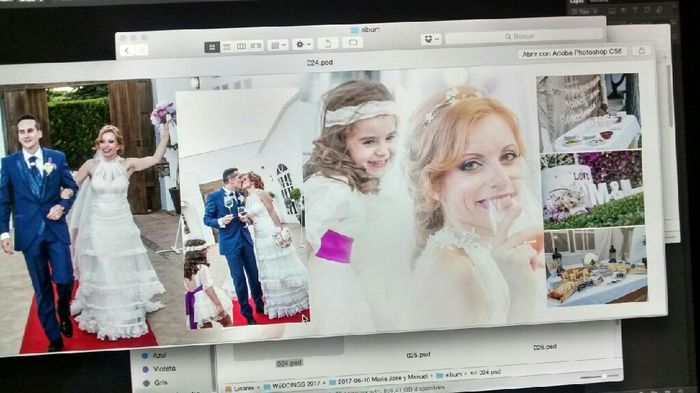
Task: Select the Gris tag in sidebar
Action: pos(155,383)
